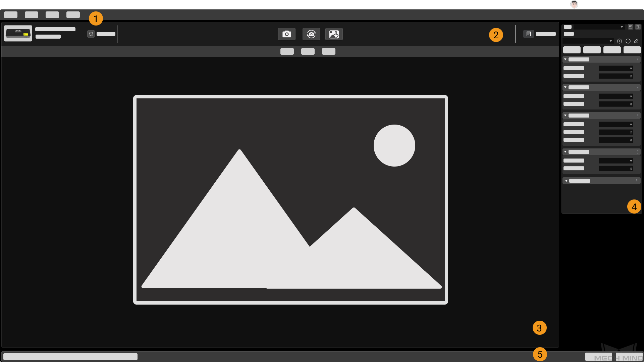Image resolution: width=644 pixels, height=362 pixels.
Task: Open the third menu in the menu bar
Action: [x=52, y=15]
